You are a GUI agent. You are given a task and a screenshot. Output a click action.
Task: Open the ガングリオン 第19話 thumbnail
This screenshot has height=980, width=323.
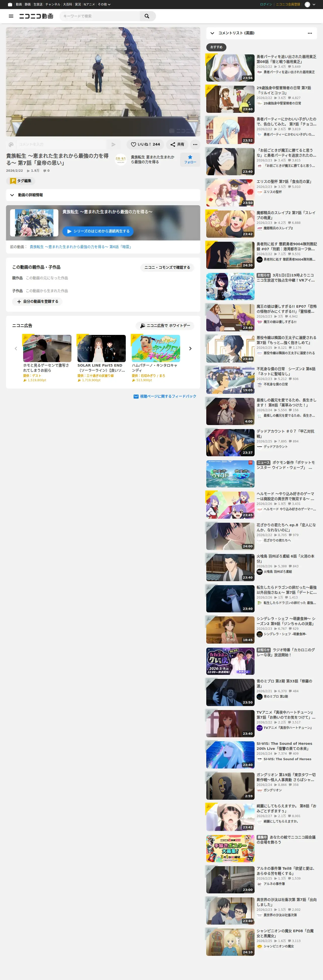tap(230, 786)
